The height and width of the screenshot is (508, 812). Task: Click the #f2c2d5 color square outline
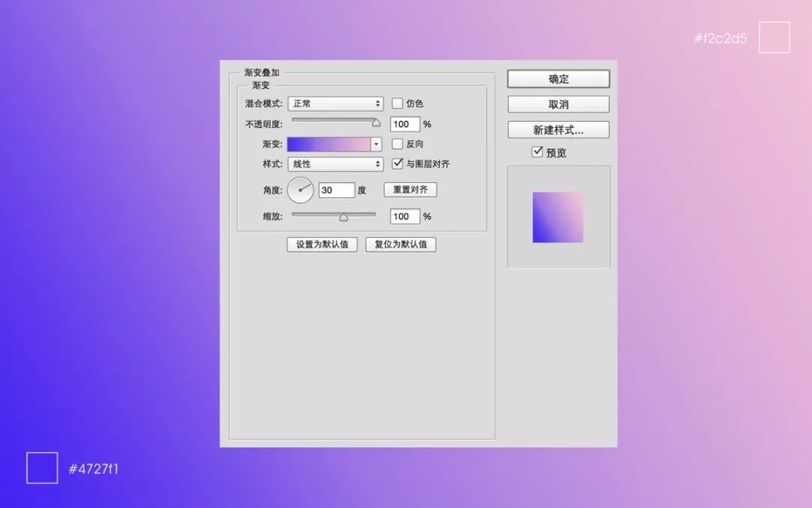[774, 38]
